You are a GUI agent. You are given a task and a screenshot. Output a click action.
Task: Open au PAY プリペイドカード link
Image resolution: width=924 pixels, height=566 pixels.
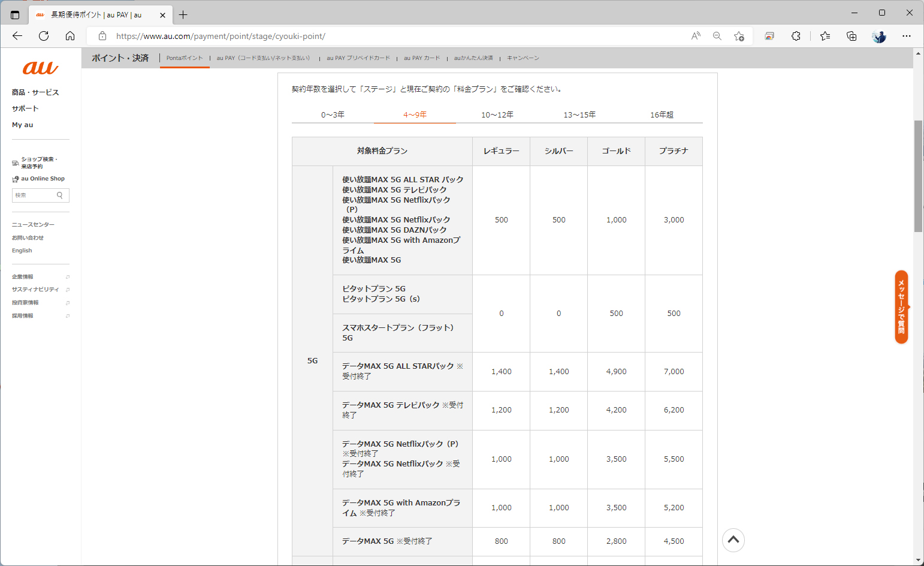pos(358,58)
